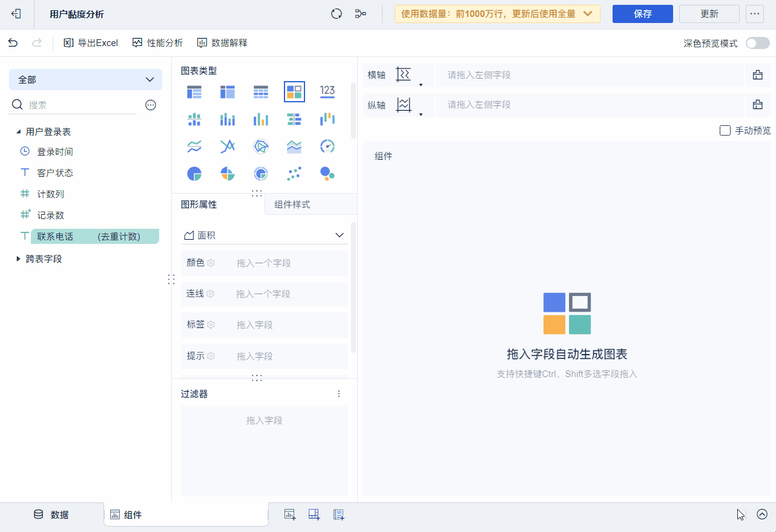The width and height of the screenshot is (776, 532).
Task: Add a new component from bottom bar
Action: [290, 514]
